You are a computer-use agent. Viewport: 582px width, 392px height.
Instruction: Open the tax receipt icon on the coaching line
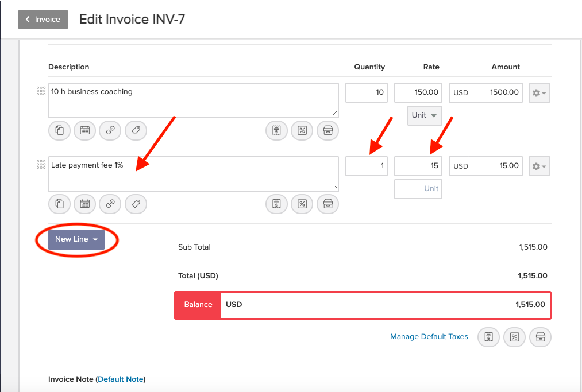(x=276, y=130)
